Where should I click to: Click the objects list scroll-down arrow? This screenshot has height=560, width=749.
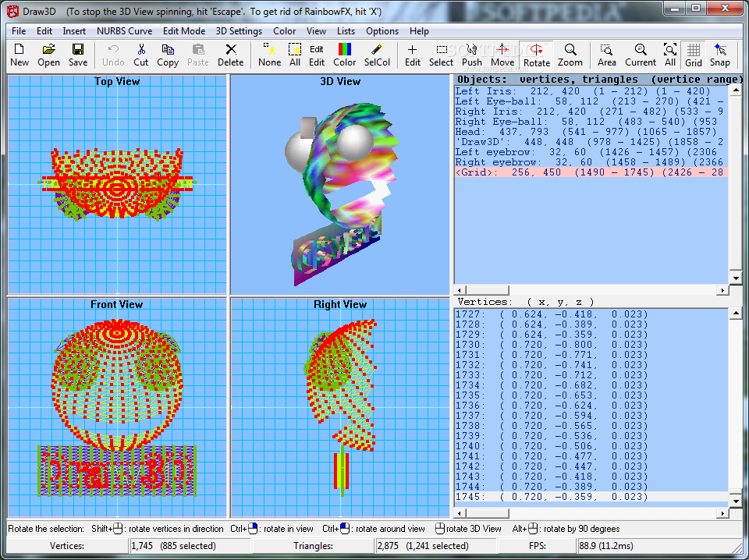coord(736,278)
